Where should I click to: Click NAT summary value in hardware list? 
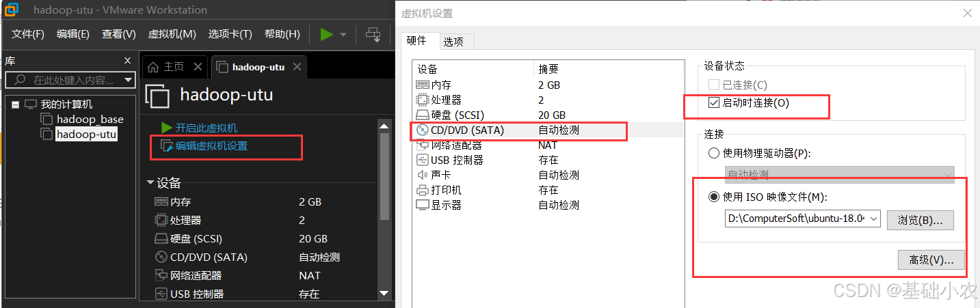[x=548, y=145]
